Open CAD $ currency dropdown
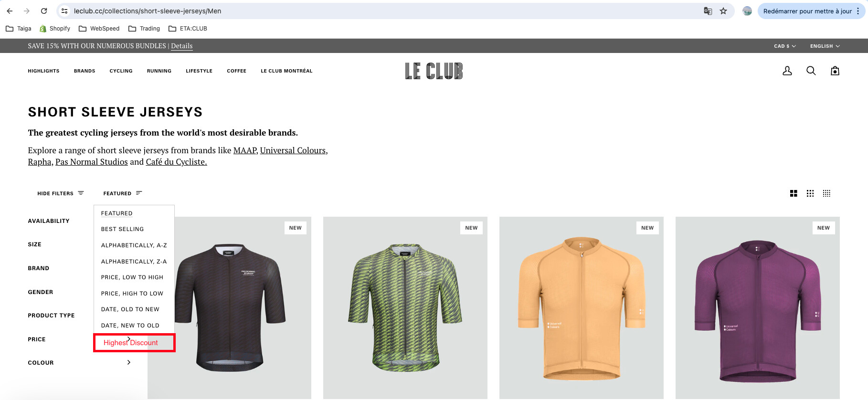This screenshot has height=400, width=868. click(785, 46)
